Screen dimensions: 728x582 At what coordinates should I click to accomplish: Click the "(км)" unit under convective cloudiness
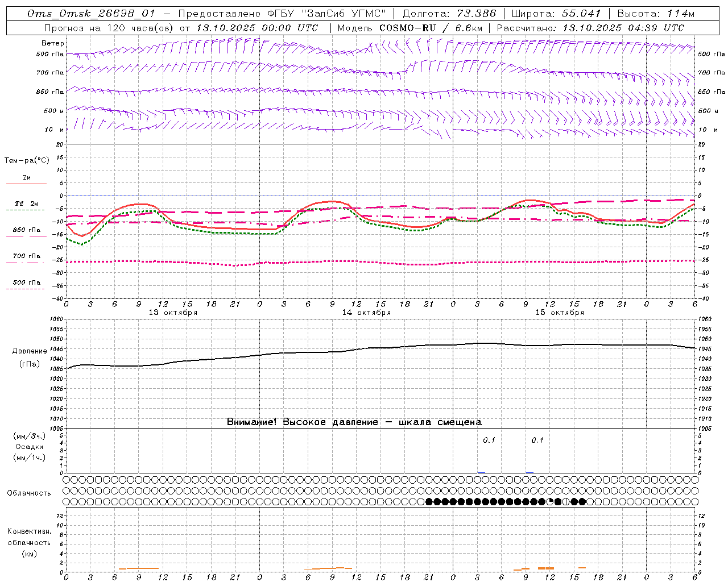pos(29,554)
